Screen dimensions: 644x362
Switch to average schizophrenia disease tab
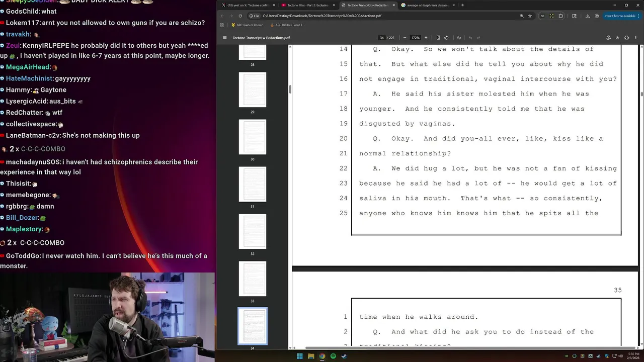[427, 5]
